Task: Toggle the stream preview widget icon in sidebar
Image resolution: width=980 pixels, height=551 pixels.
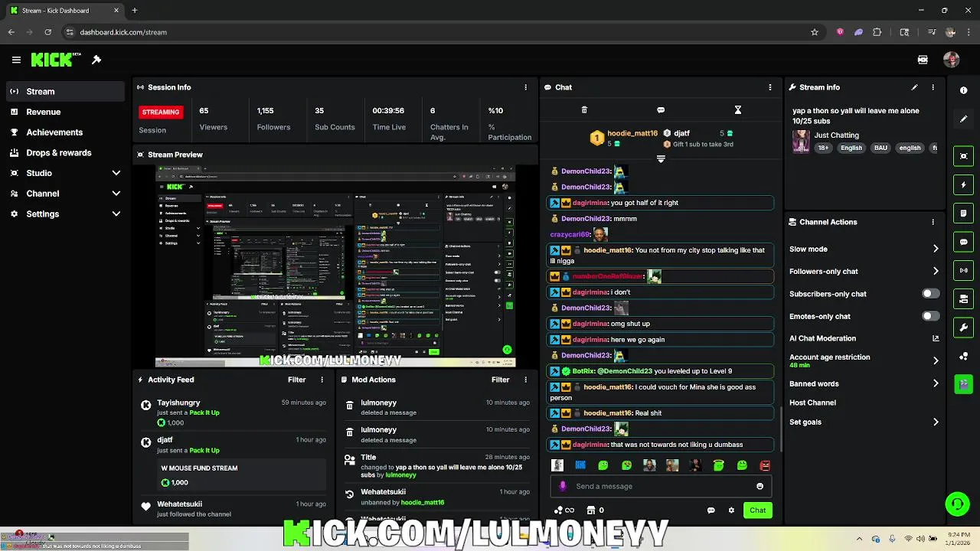Action: (964, 156)
